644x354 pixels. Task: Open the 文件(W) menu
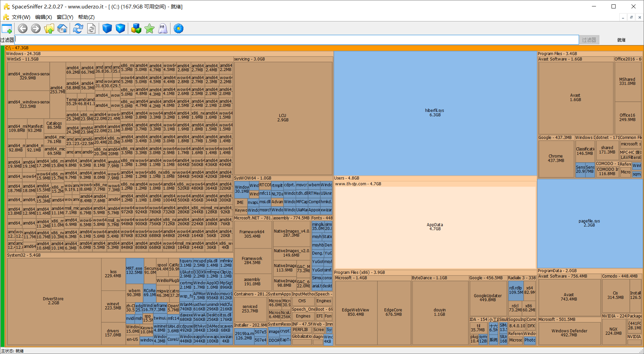[x=21, y=17]
